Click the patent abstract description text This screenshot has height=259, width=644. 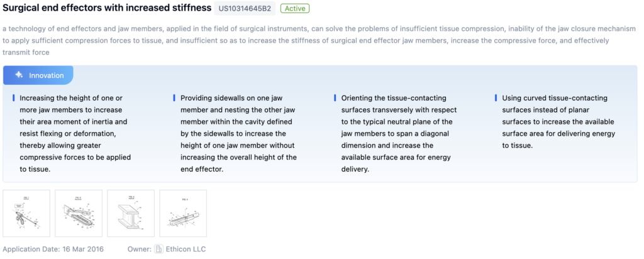314,41
